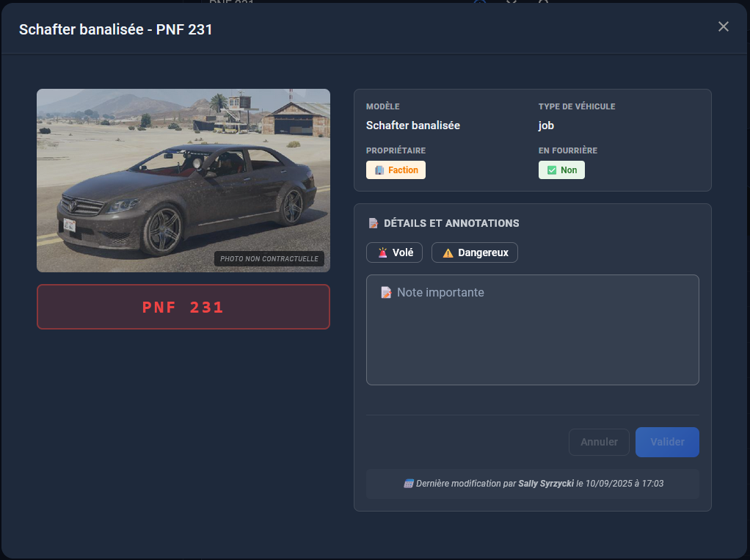Click the building icon in Faction badge
This screenshot has width=750, height=560.
(379, 170)
